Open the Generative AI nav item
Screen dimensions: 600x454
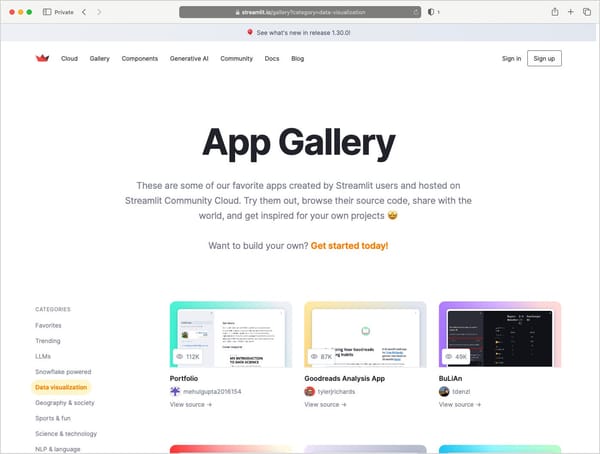(x=189, y=59)
